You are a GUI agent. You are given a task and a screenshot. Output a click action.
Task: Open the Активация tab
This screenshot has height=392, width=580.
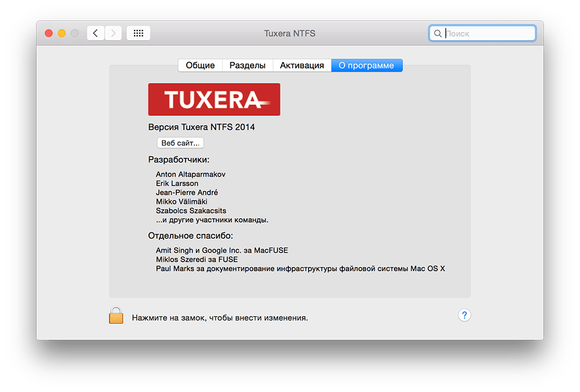(x=302, y=66)
